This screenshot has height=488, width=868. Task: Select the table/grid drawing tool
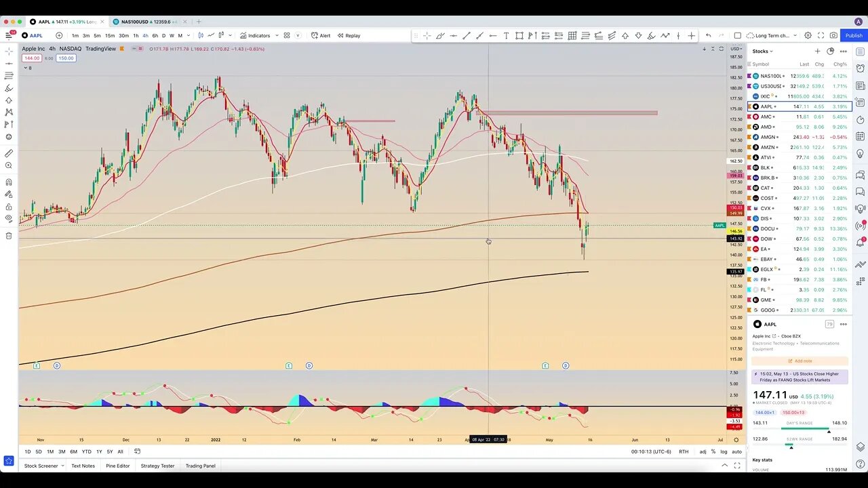coord(572,35)
